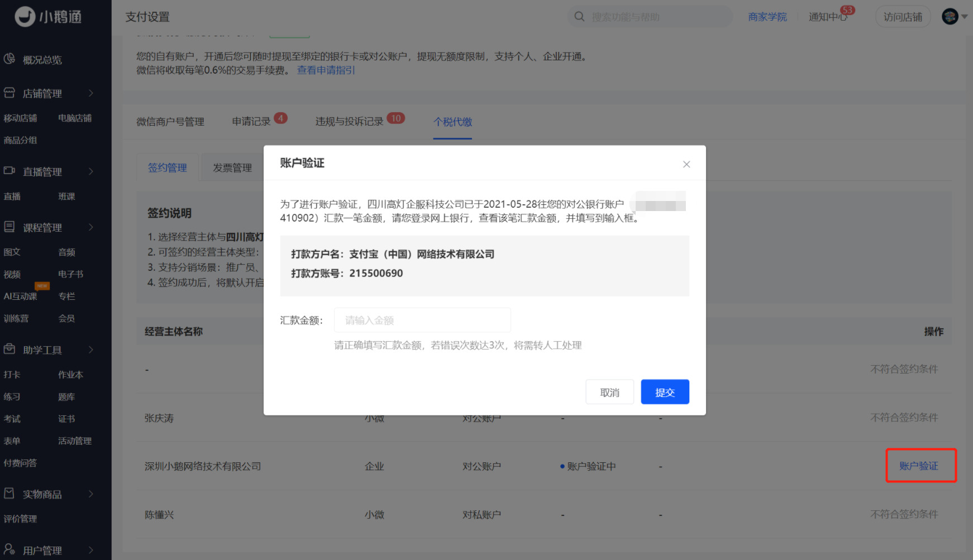Open 电脑店铺 in sidebar
The height and width of the screenshot is (560, 973).
(x=75, y=118)
